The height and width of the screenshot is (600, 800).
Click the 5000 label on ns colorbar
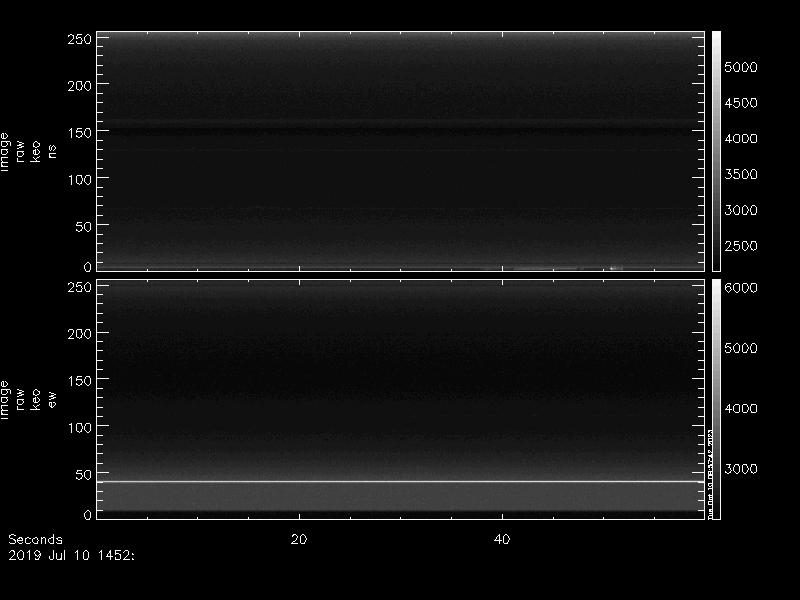pos(741,67)
